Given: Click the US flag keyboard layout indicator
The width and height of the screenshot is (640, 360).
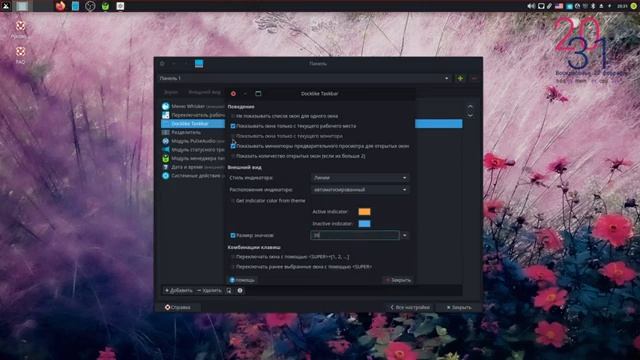Looking at the screenshot, I should pyautogui.click(x=559, y=6).
